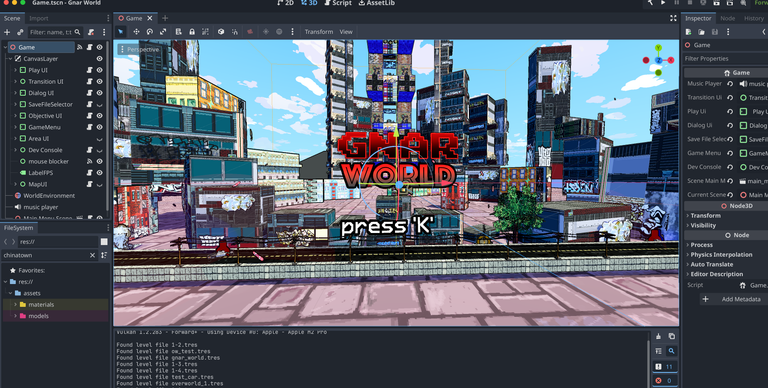Click the Add Metadata button
The width and height of the screenshot is (768, 388).
pos(733,299)
